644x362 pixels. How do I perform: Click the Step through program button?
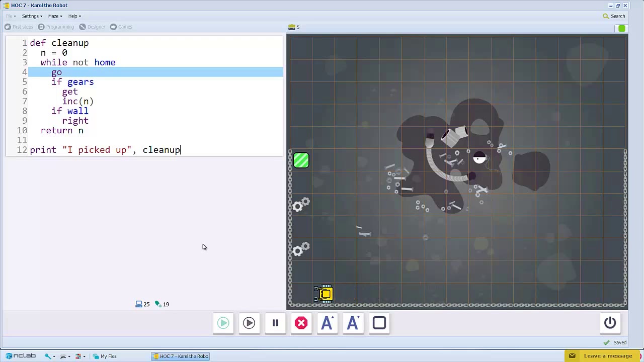(x=249, y=323)
